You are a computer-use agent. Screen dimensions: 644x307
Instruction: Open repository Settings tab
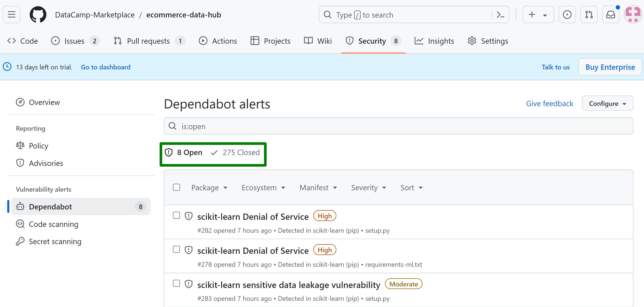(x=488, y=41)
